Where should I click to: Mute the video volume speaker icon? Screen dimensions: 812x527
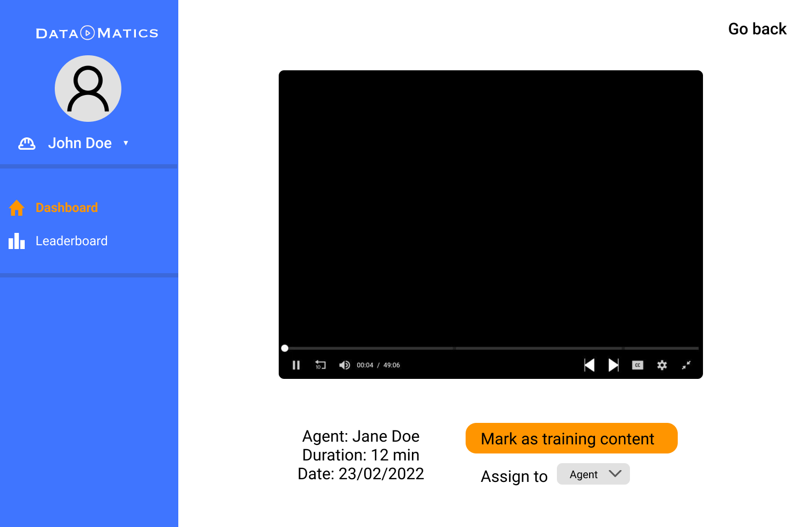pos(344,365)
